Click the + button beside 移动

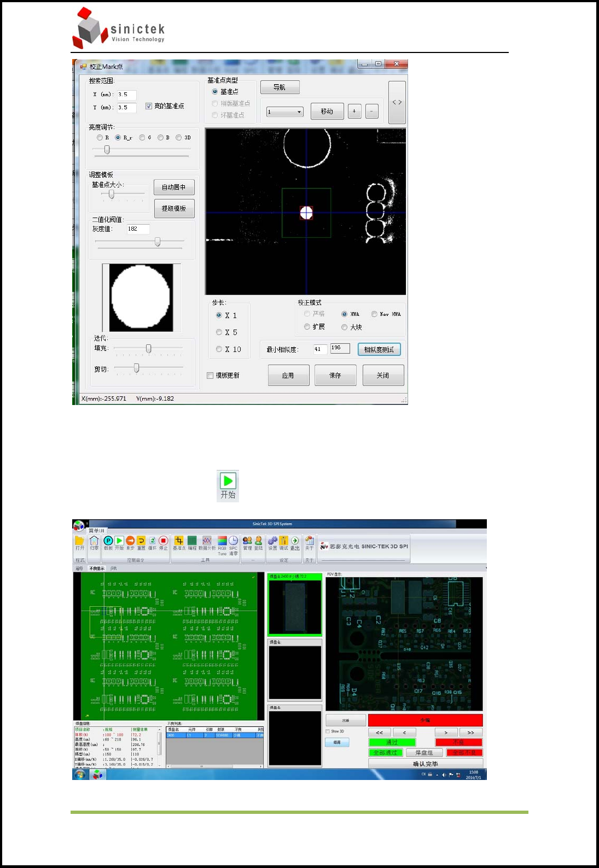coord(354,112)
